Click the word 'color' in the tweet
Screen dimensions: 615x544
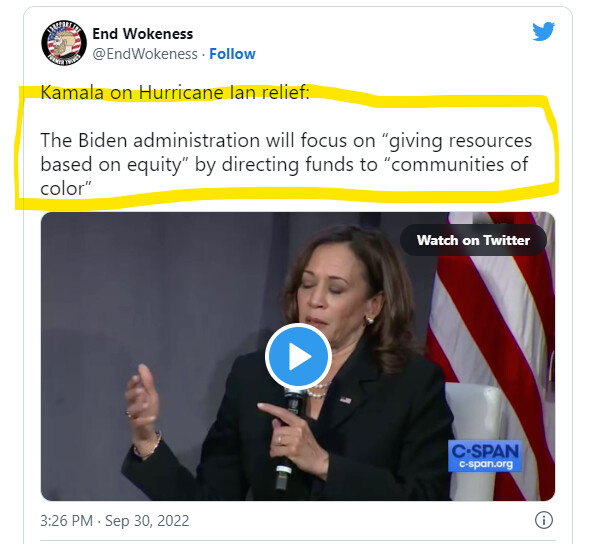[x=62, y=189]
